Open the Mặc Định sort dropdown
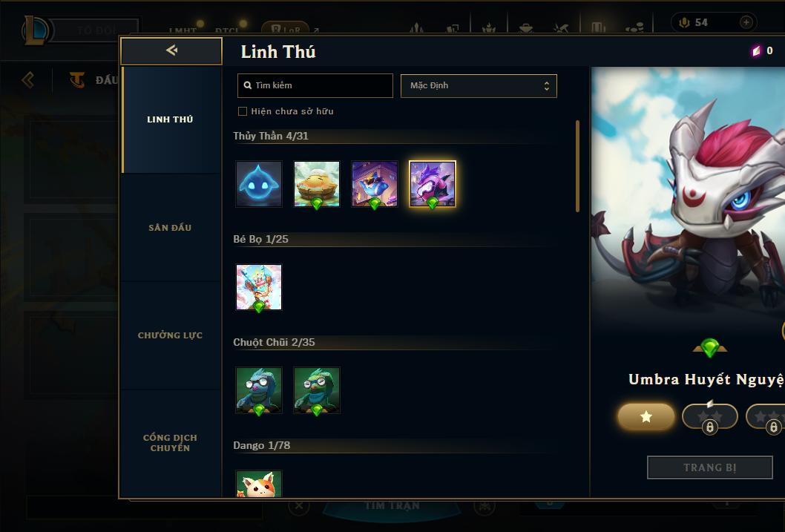This screenshot has width=785, height=532. pos(479,85)
